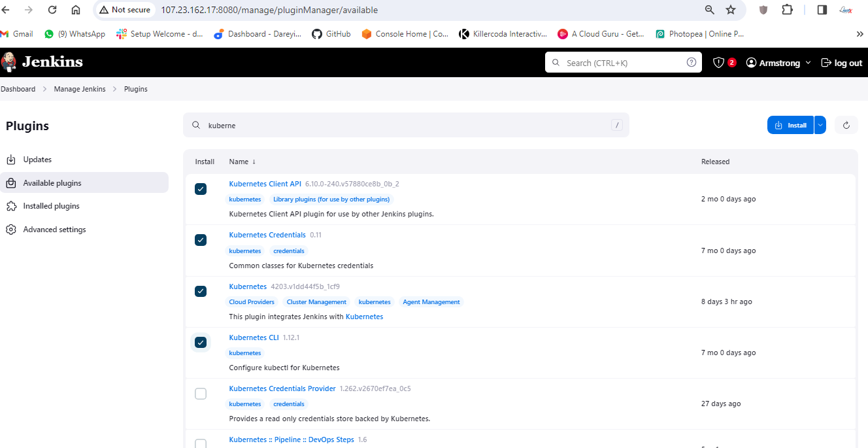Image resolution: width=868 pixels, height=448 pixels.
Task: Click the browser home icon
Action: pos(76,10)
